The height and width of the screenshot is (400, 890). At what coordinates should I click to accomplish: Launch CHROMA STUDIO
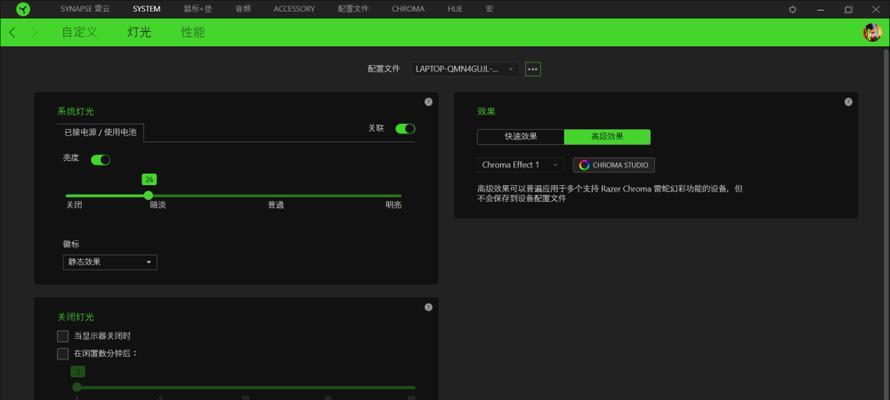(x=614, y=165)
